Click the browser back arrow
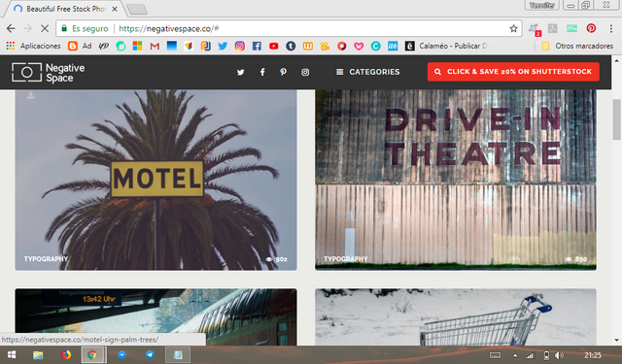Image resolution: width=622 pixels, height=364 pixels. click(x=11, y=28)
